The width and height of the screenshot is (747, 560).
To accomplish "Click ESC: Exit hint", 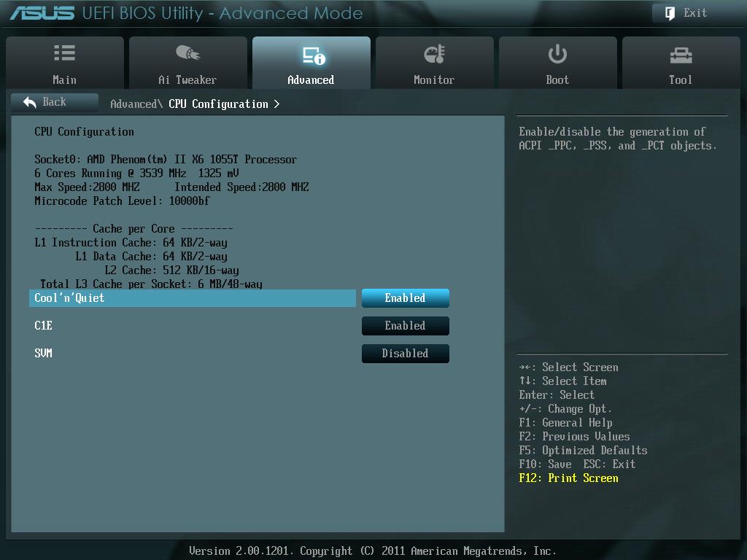I will click(x=609, y=464).
